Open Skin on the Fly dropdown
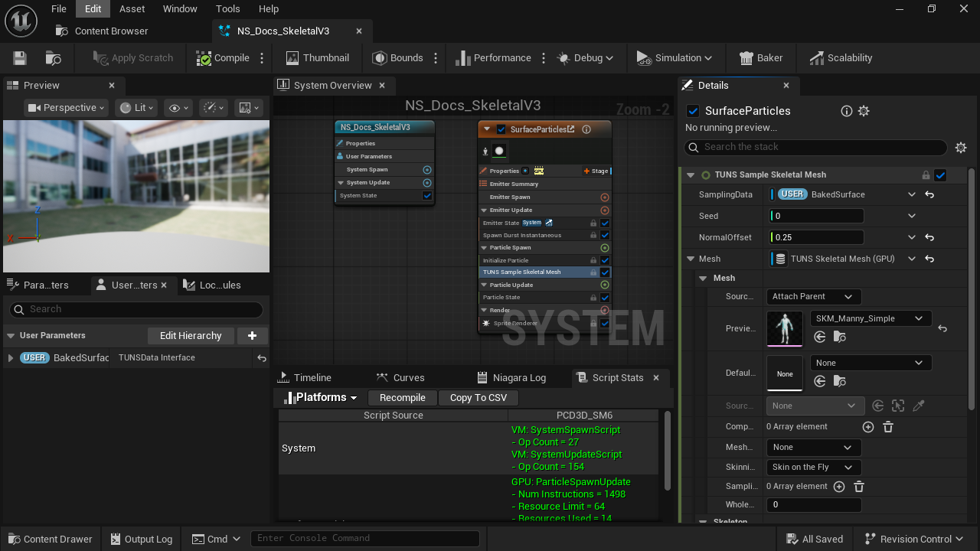 tap(813, 468)
